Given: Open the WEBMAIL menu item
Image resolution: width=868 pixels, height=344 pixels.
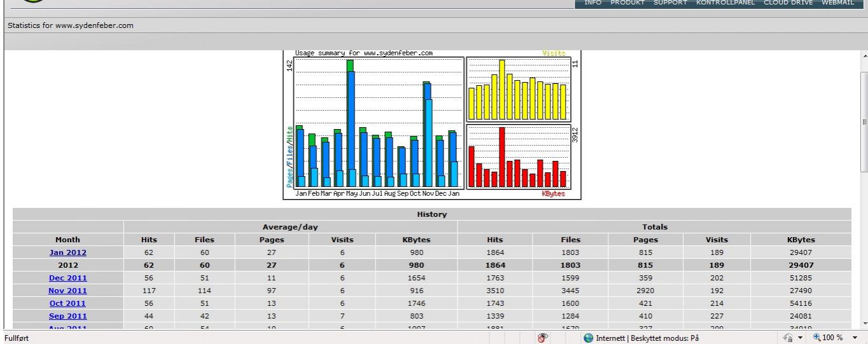Looking at the screenshot, I should [x=837, y=3].
